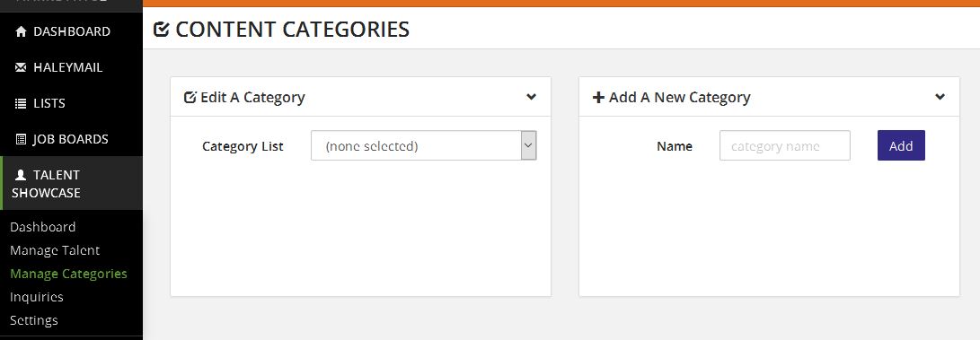Click the Dashboard home icon
This screenshot has height=340, width=980.
21,31
